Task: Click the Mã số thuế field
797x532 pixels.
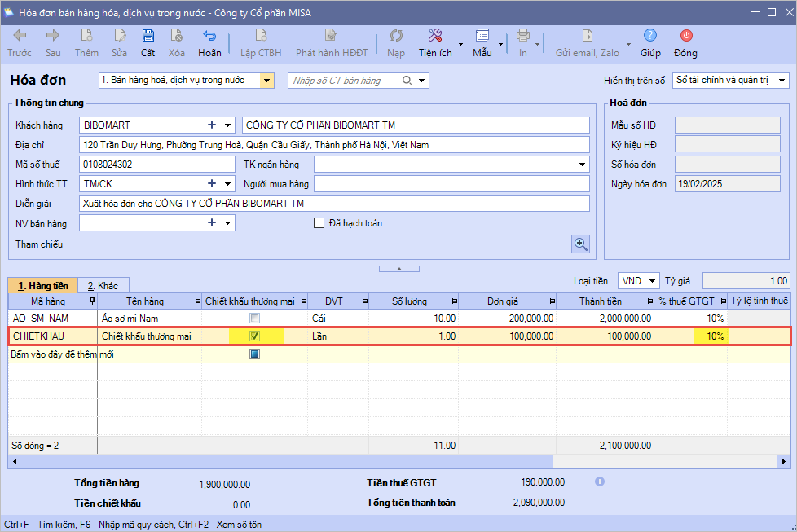Action: click(157, 164)
